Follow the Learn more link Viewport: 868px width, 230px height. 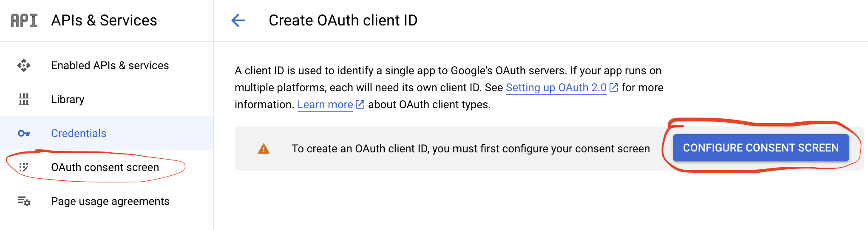[x=325, y=104]
